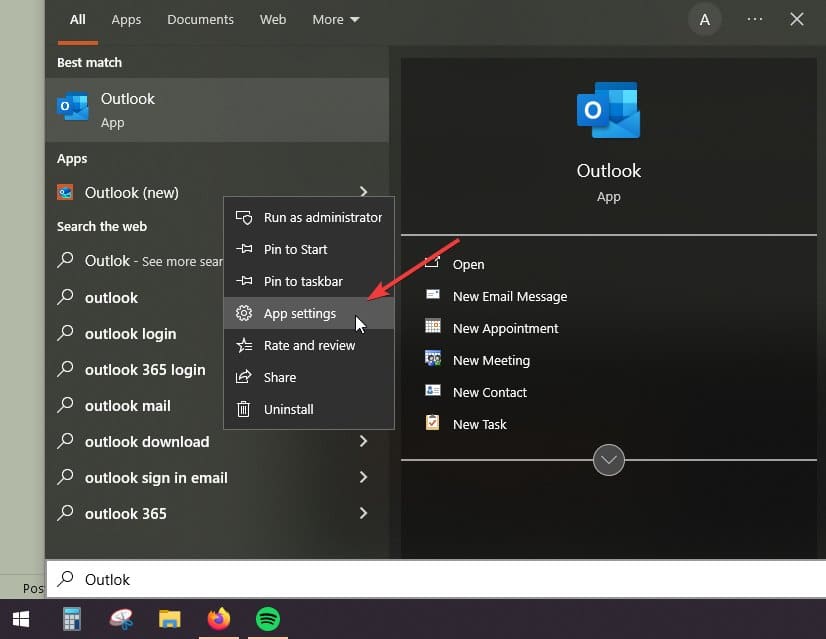This screenshot has width=826, height=639.
Task: Open the Windows Start button
Action: pos(21,619)
